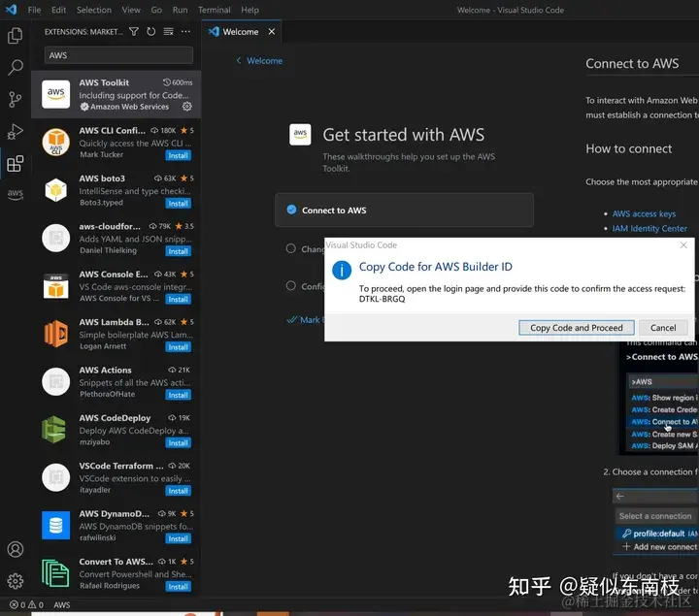Open the Manage gear in activity bar
699x616 pixels.
coord(16,581)
